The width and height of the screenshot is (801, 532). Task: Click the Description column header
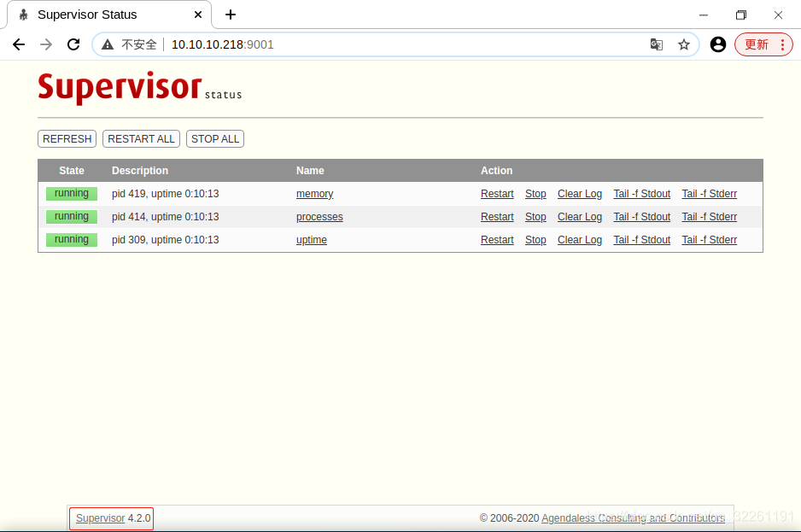coord(140,171)
